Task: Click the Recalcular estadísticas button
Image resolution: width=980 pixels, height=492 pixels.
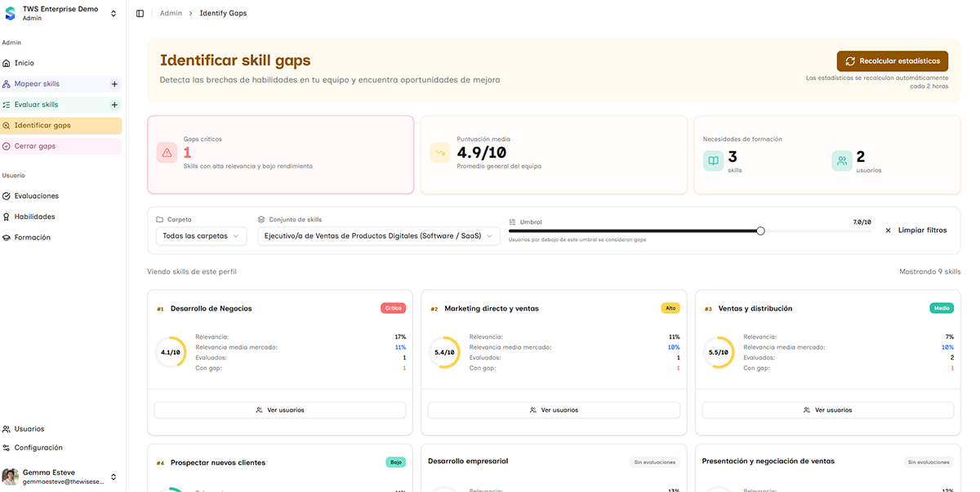Action: [x=892, y=61]
